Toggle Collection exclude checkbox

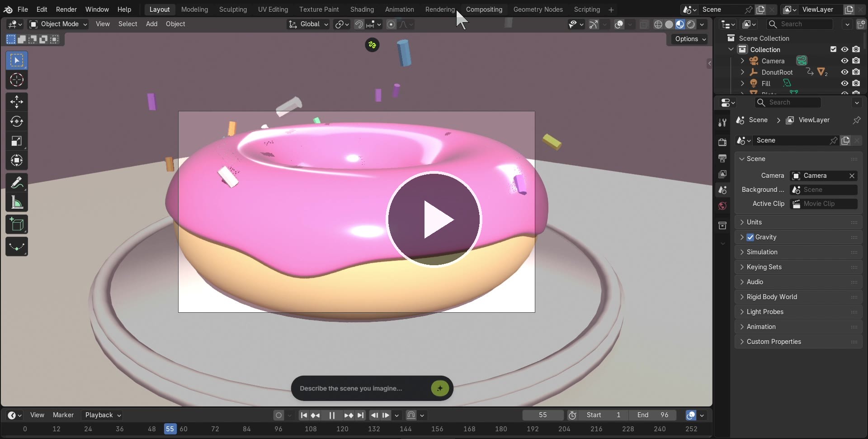tap(833, 49)
